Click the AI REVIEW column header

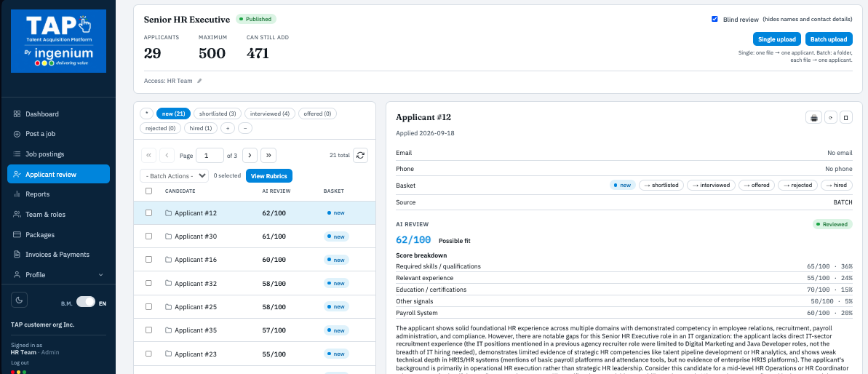[276, 191]
